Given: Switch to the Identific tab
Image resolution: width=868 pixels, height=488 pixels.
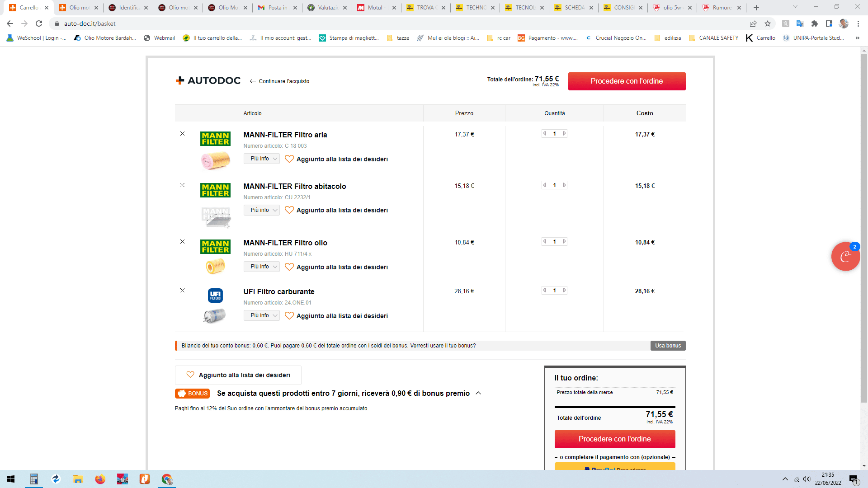Looking at the screenshot, I should [128, 8].
